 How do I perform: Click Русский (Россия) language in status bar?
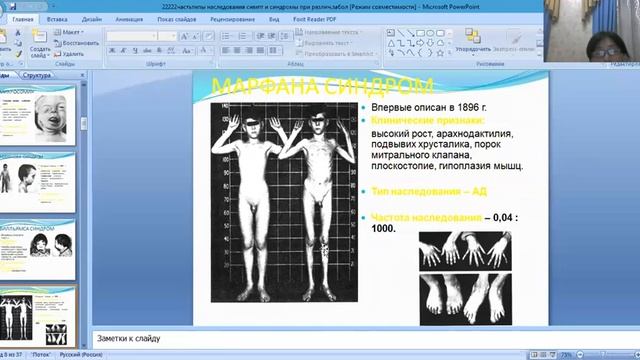click(x=81, y=355)
